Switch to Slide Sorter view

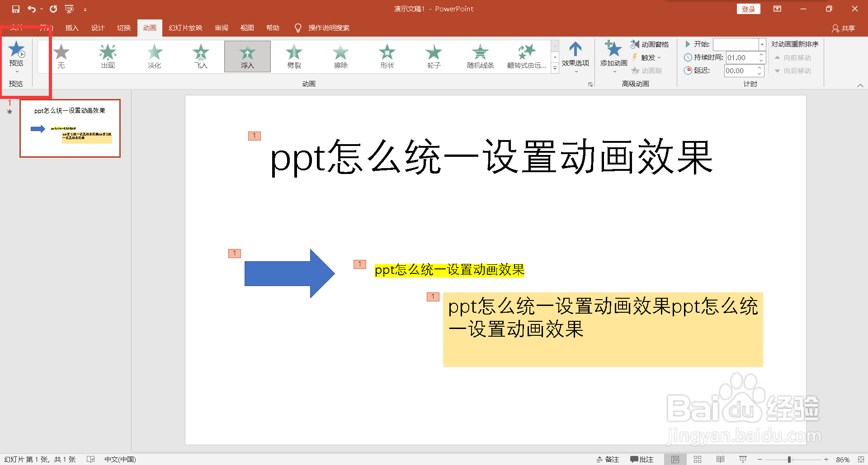pos(698,459)
